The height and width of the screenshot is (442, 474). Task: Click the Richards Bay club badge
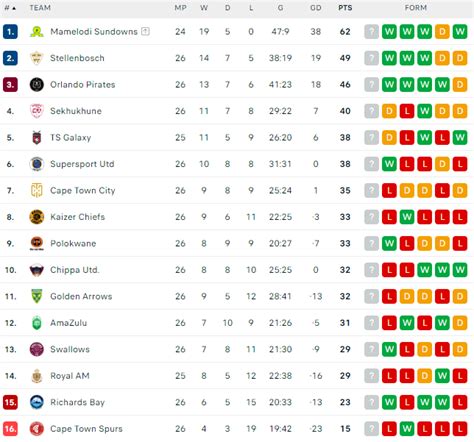click(x=37, y=402)
